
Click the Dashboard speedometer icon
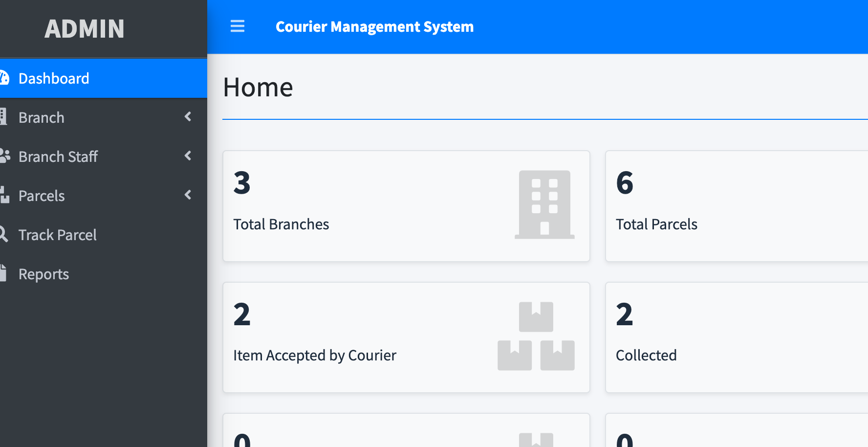pos(4,78)
